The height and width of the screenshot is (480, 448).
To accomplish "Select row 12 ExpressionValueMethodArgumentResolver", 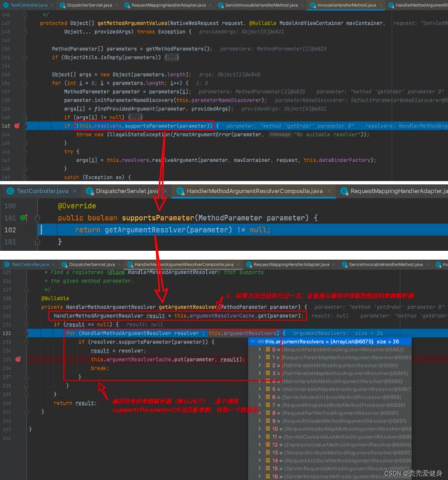I will click(330, 445).
